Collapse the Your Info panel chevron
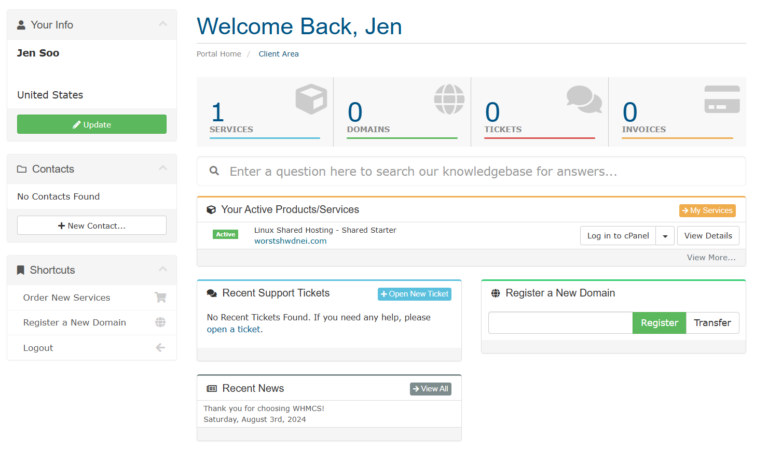 pos(163,24)
